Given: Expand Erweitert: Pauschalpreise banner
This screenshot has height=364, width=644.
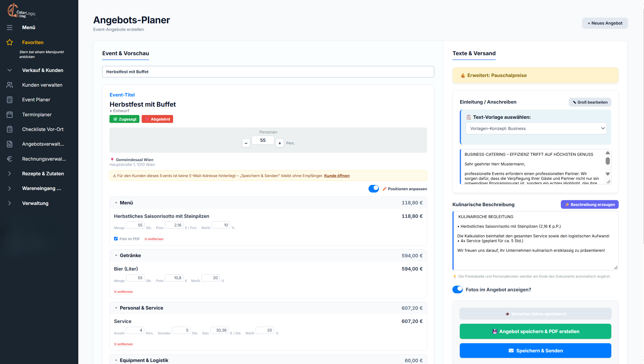Looking at the screenshot, I should click(535, 75).
